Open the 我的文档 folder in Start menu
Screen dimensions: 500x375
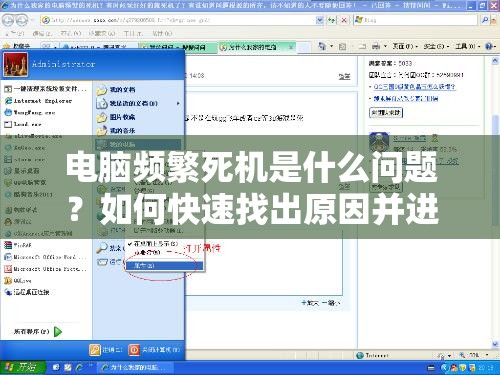116,90
